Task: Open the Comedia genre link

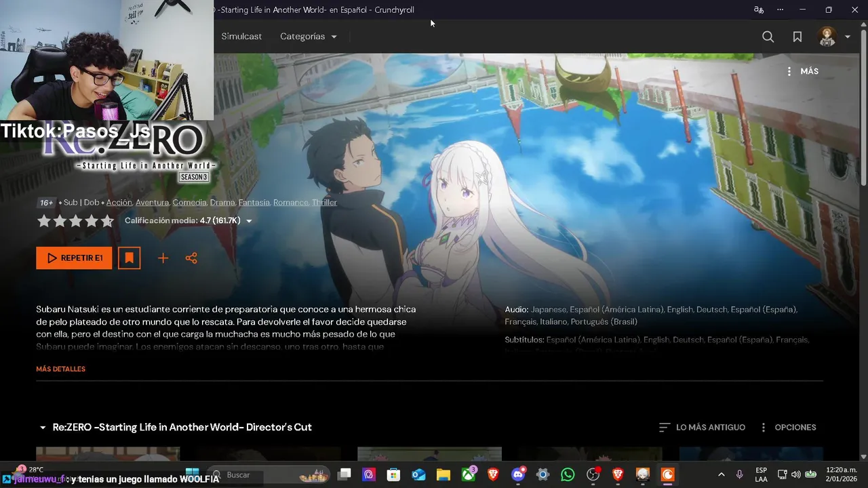Action: 189,203
